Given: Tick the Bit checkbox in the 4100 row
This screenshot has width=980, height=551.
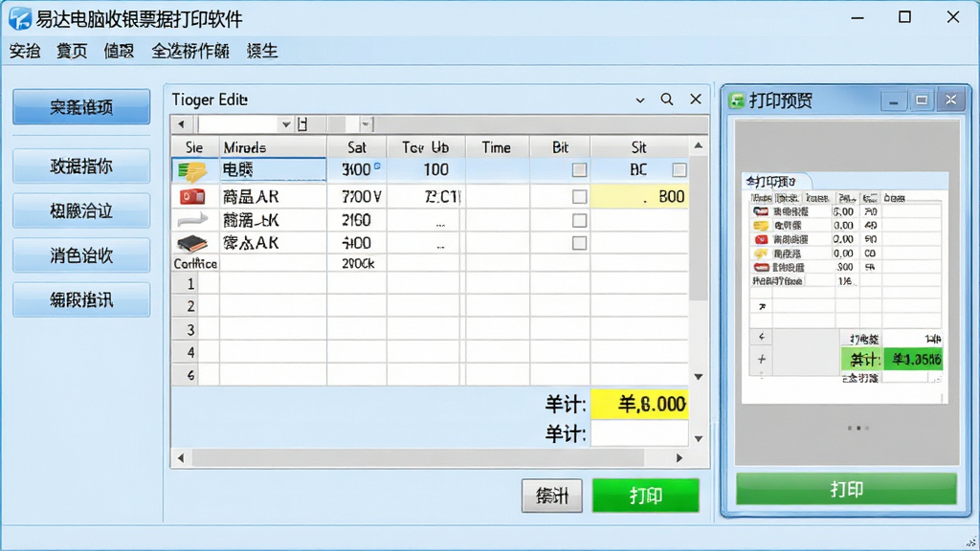Looking at the screenshot, I should coord(579,243).
